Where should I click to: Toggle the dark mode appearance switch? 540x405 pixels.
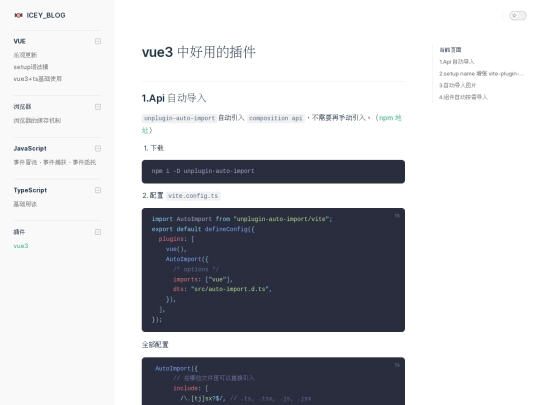coord(518,15)
